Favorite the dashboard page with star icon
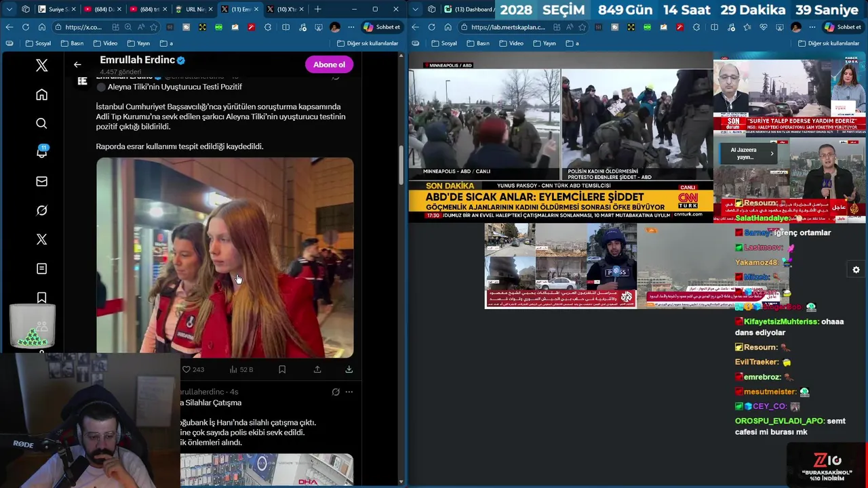868x488 pixels. 582,27
